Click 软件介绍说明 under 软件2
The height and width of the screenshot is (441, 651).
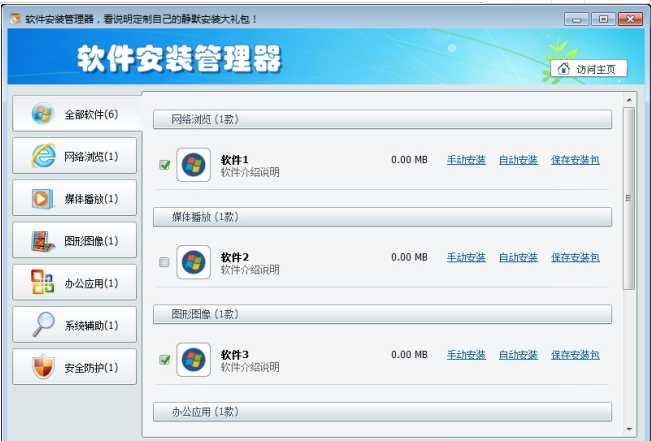[x=250, y=270]
